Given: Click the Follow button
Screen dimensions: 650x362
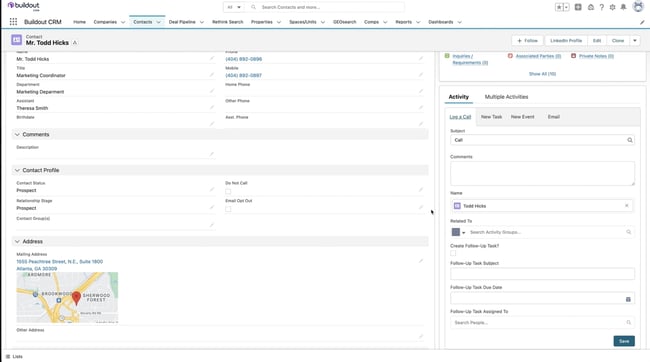Looking at the screenshot, I should (x=527, y=41).
